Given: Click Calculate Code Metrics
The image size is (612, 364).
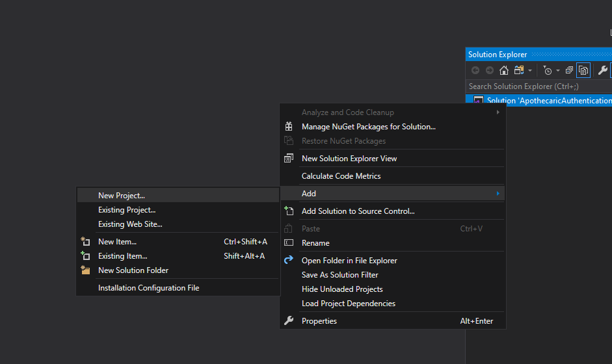Looking at the screenshot, I should pyautogui.click(x=341, y=176).
